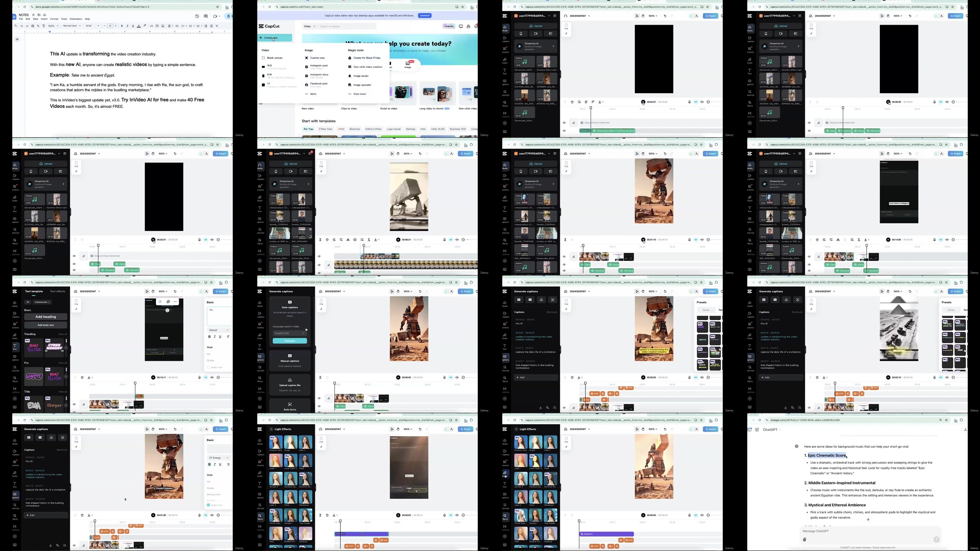Open the Default font dropdown in Basic panel

(x=219, y=330)
